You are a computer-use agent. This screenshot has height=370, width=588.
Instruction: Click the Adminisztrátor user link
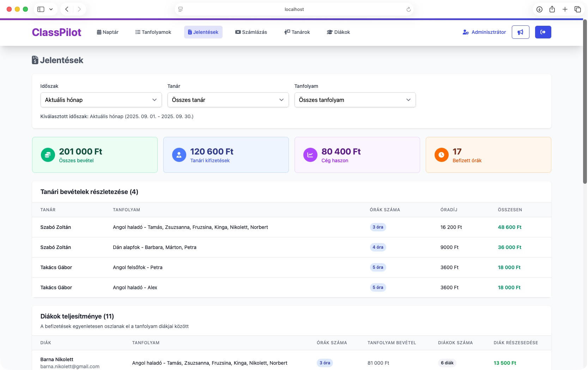[x=484, y=32]
